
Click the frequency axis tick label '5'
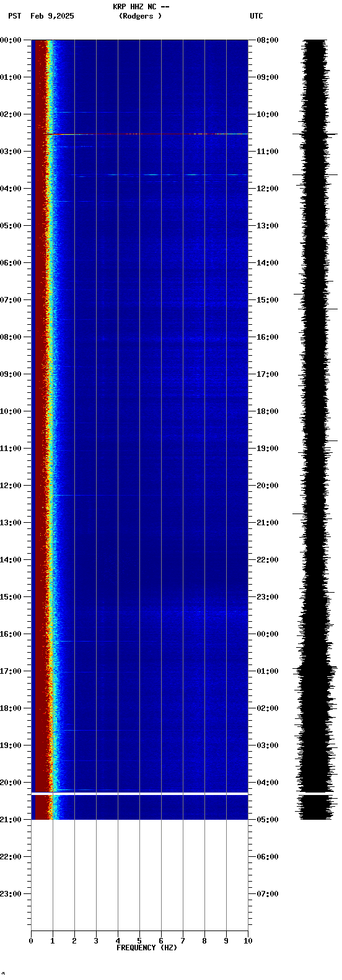pyautogui.click(x=139, y=941)
